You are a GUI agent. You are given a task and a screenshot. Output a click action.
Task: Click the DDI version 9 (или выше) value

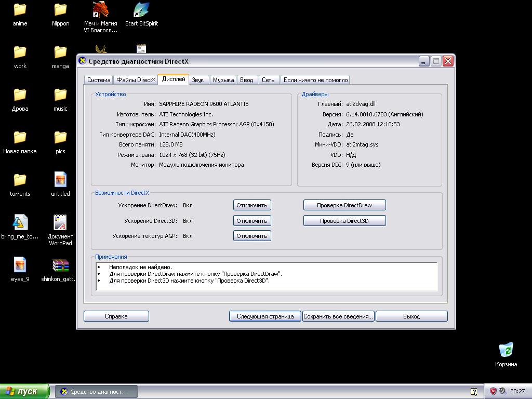coord(363,165)
